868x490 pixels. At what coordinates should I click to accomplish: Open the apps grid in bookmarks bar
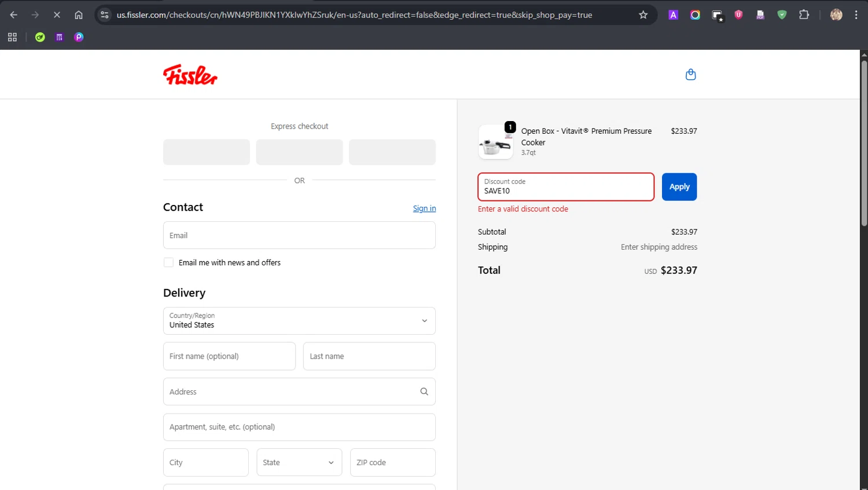point(12,37)
